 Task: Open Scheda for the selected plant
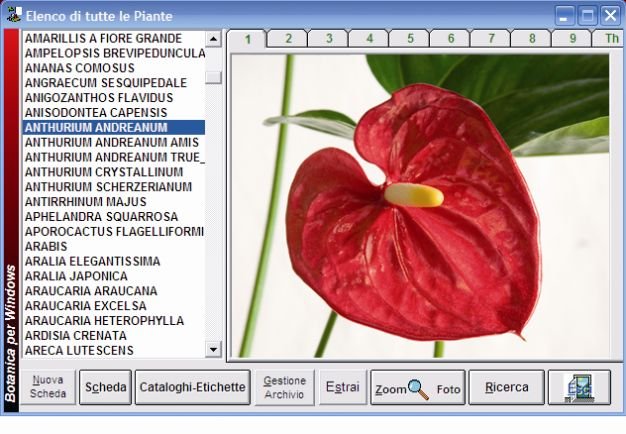105,388
